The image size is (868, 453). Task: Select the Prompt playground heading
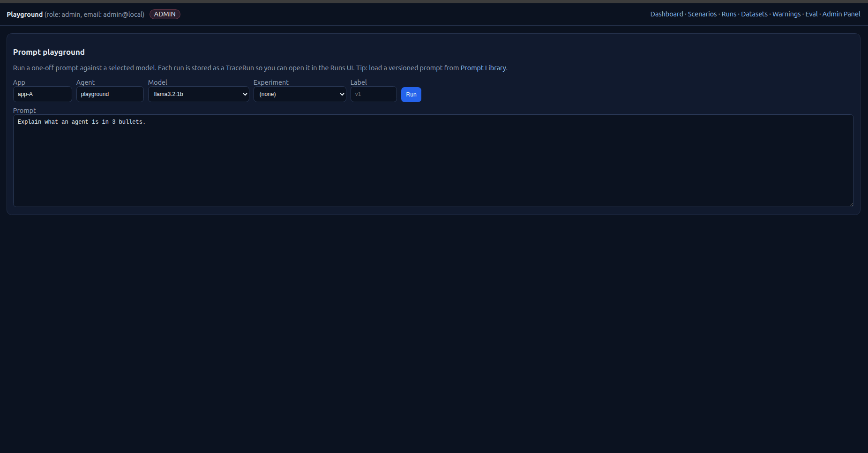[x=49, y=52]
